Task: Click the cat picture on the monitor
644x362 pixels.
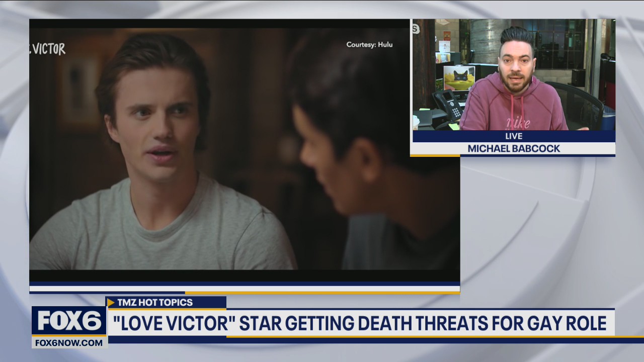Action: (x=459, y=78)
